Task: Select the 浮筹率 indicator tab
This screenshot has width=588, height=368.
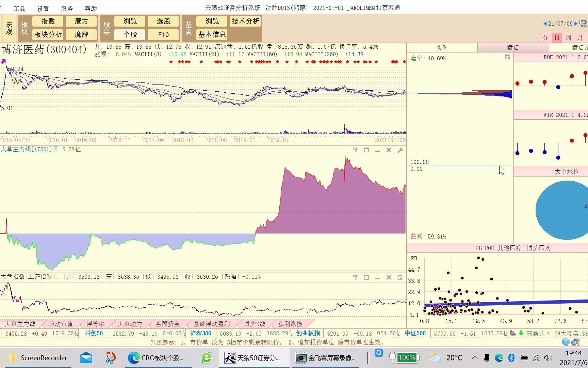Action: [95, 324]
